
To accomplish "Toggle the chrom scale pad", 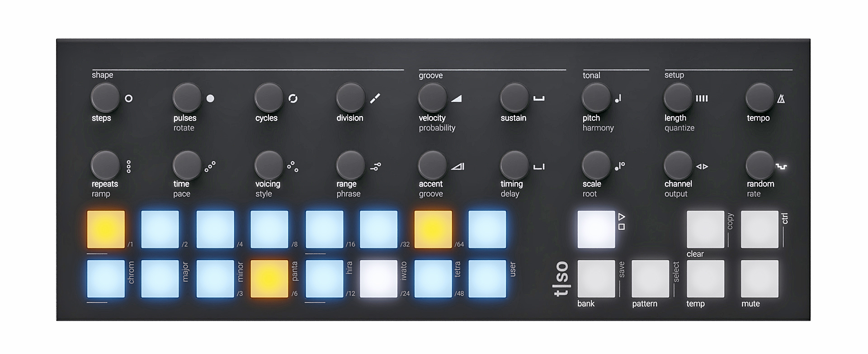I will click(x=106, y=279).
